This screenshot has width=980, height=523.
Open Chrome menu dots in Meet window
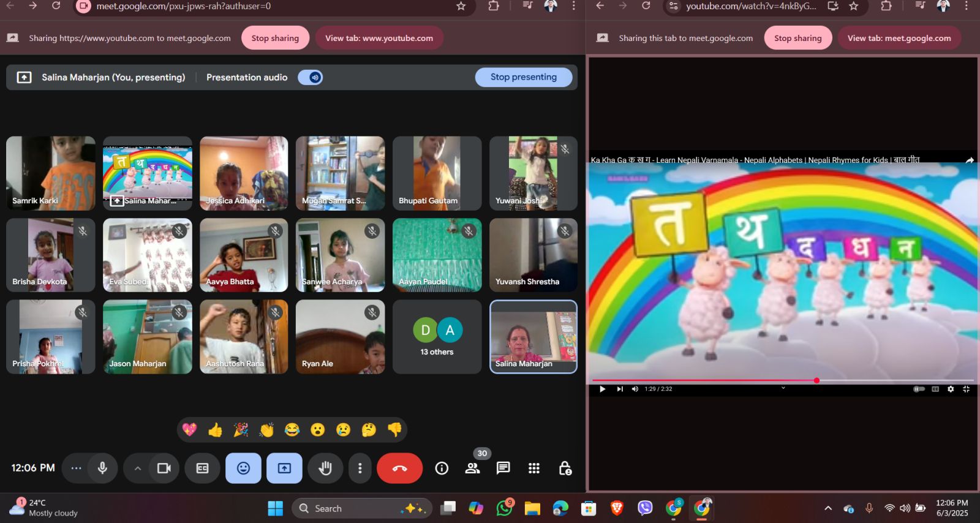pyautogui.click(x=573, y=6)
